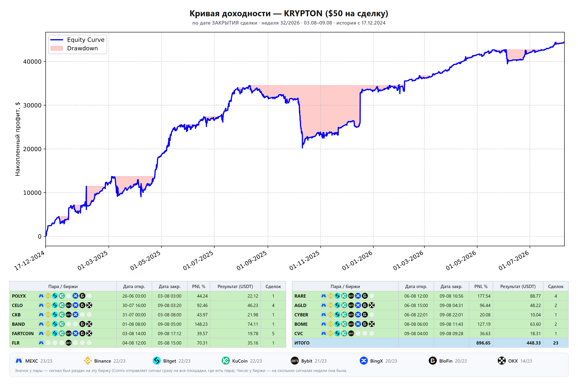The width and height of the screenshot is (578, 392).
Task: Click the MEXC logo in the legend
Action: 19,361
